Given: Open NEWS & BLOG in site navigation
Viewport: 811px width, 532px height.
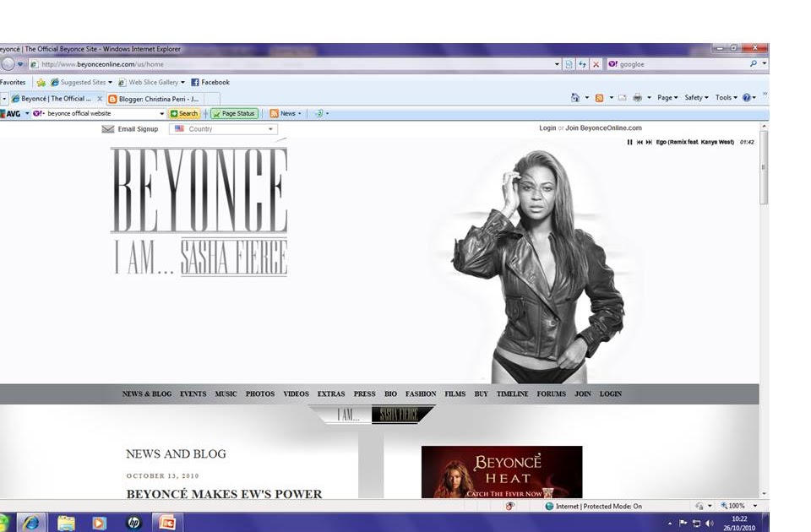Looking at the screenshot, I should pos(147,394).
